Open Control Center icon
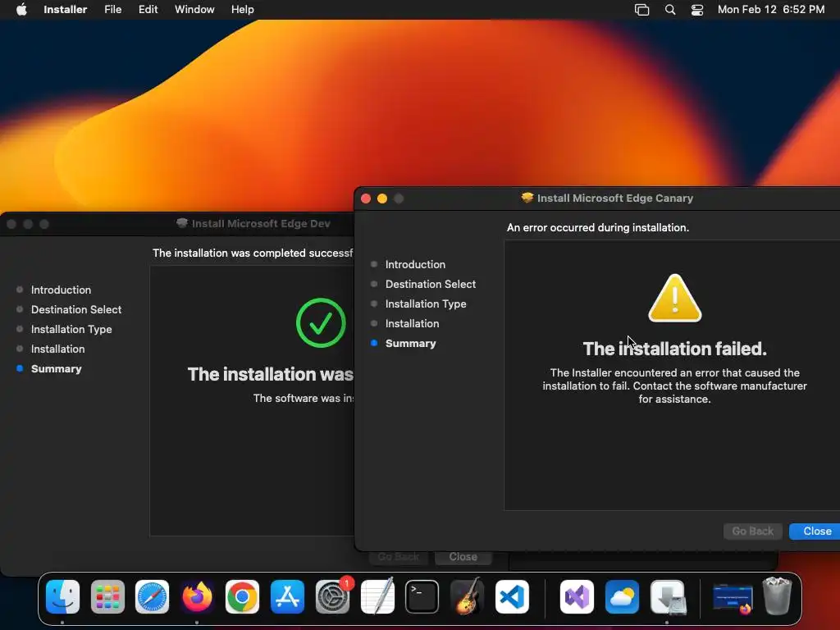Viewport: 840px width, 630px height. 697,10
